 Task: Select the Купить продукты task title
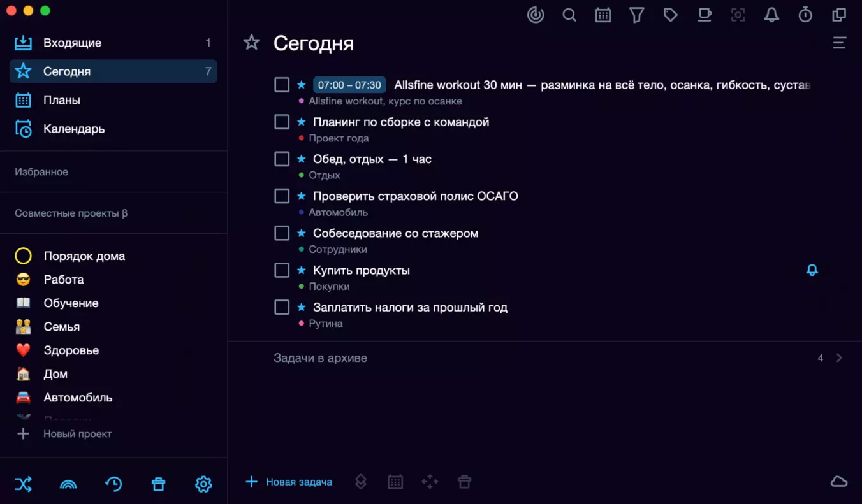pos(362,270)
